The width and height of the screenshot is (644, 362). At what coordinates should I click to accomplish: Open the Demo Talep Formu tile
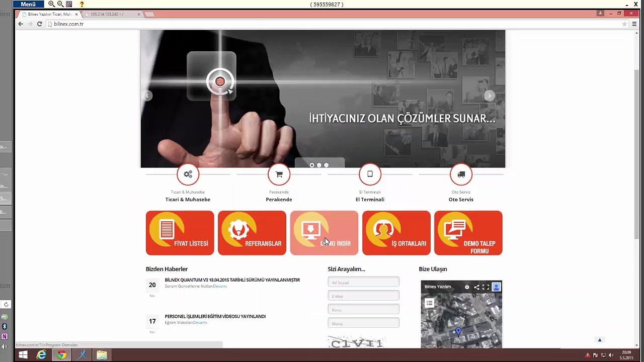pos(468,233)
